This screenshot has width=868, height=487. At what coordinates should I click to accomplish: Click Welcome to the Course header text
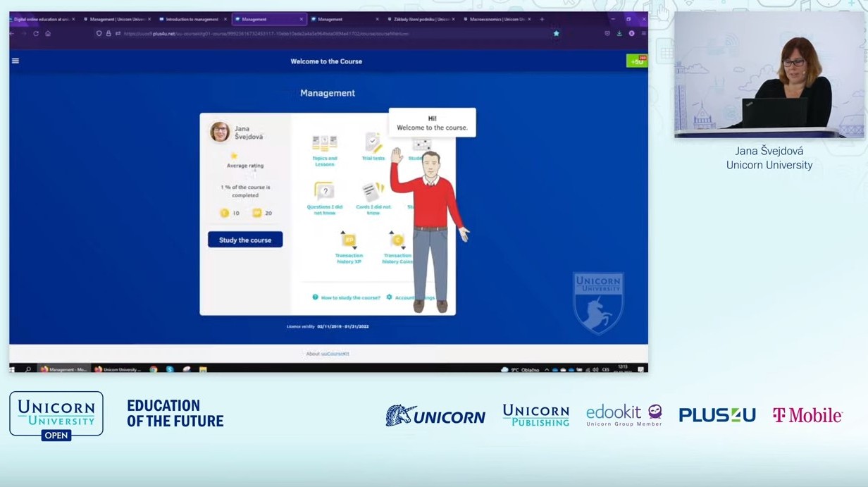(326, 61)
